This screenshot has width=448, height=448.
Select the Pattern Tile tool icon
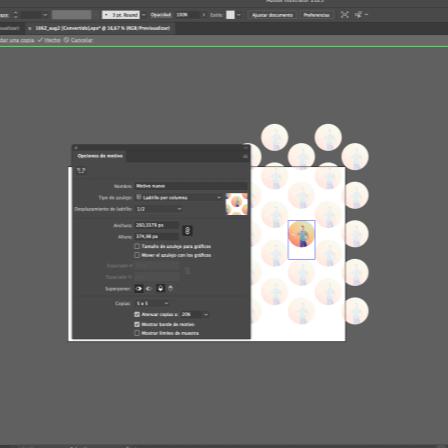(x=81, y=171)
